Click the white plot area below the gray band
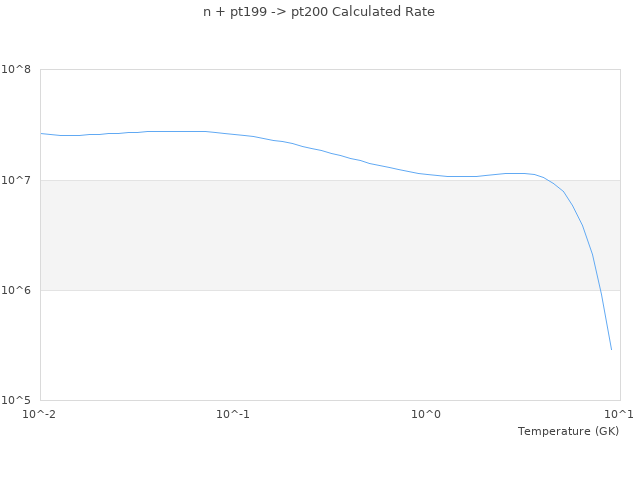640x480 pixels. (x=300, y=345)
